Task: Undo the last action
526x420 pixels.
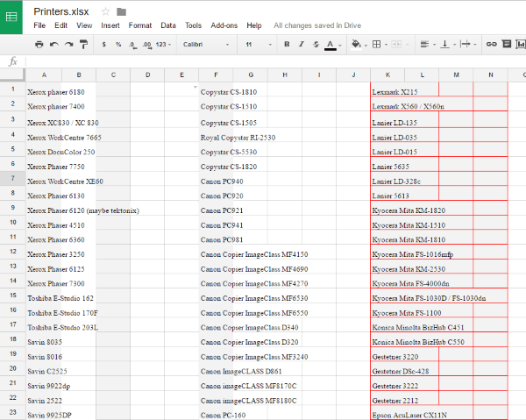Action: click(x=53, y=44)
